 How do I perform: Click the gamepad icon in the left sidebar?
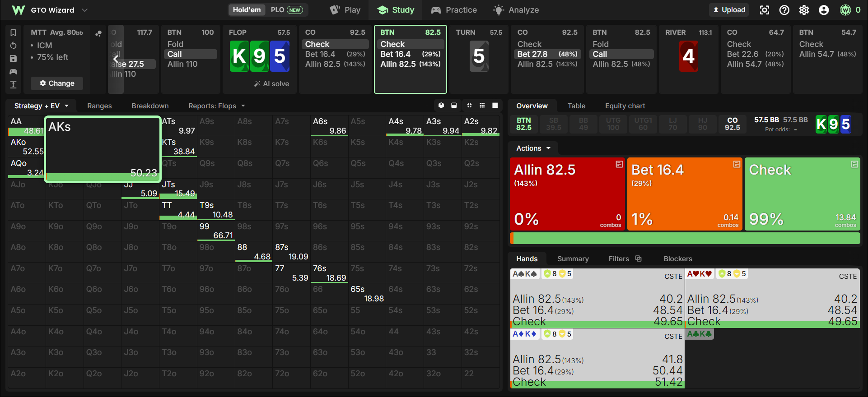[14, 72]
